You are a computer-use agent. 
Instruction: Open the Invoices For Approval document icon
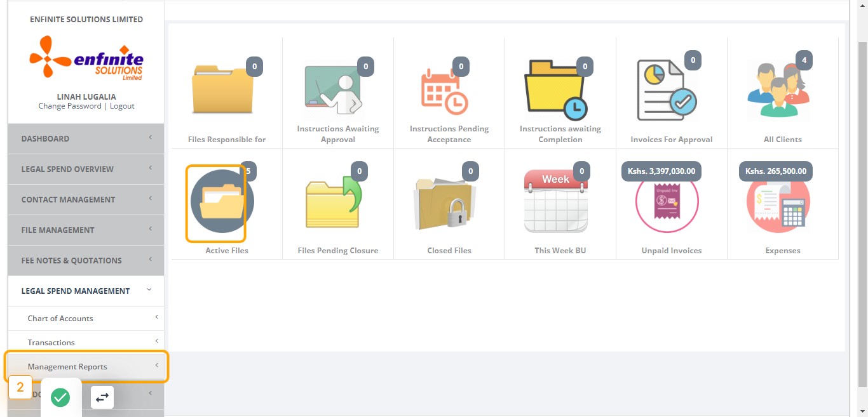[667, 89]
